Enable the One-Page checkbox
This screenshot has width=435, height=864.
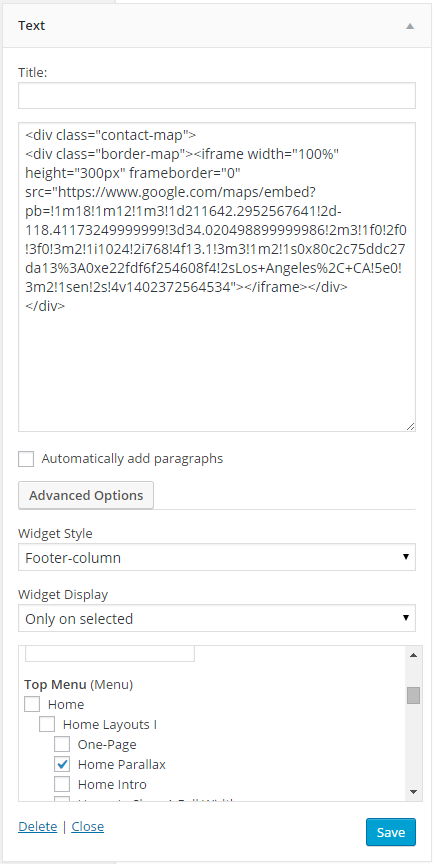point(62,744)
